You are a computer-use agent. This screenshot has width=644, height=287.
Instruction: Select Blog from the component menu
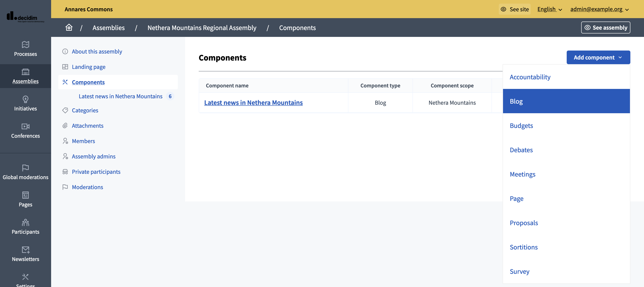(516, 101)
